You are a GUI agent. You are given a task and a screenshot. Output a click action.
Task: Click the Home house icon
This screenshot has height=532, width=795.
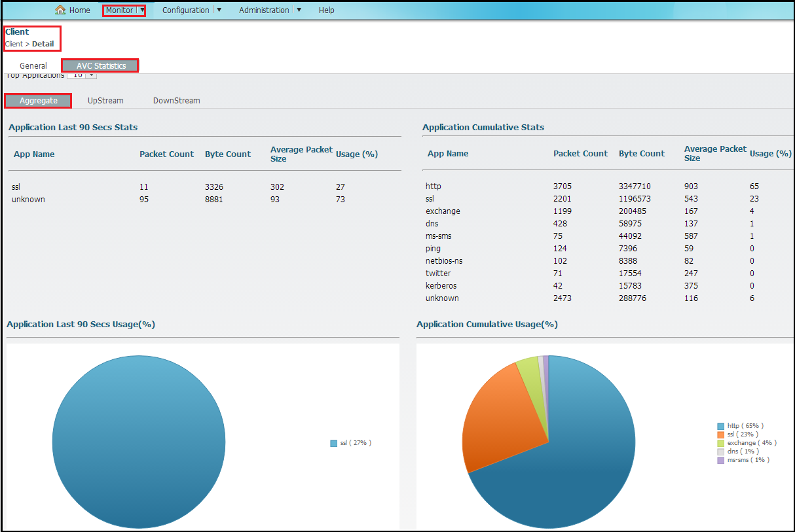(x=60, y=10)
